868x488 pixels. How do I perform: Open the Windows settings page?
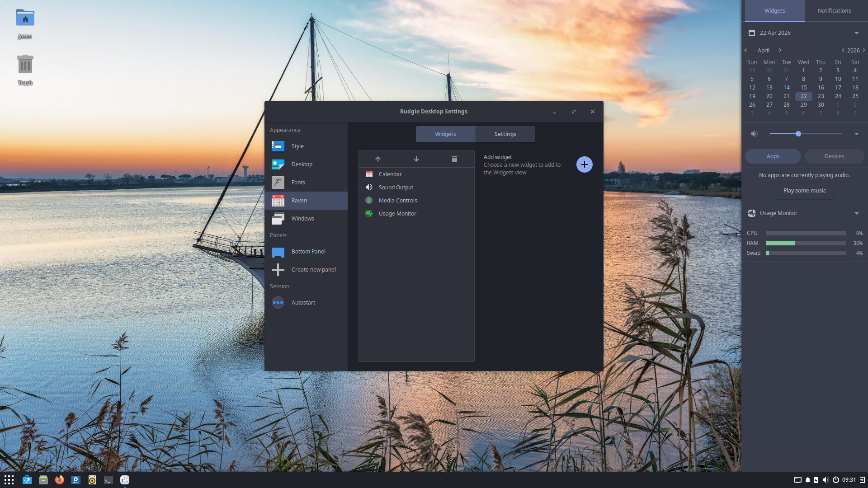(x=306, y=218)
